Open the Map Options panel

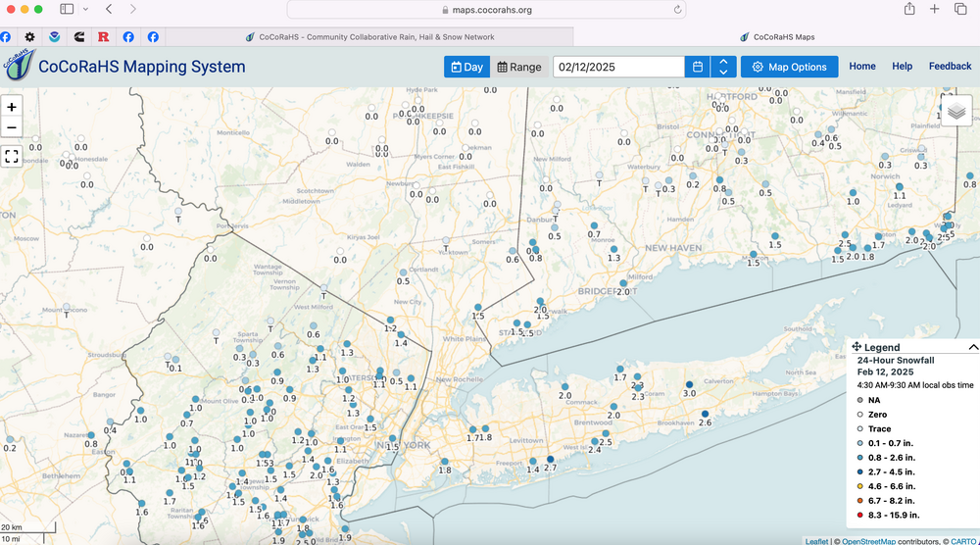coord(789,67)
